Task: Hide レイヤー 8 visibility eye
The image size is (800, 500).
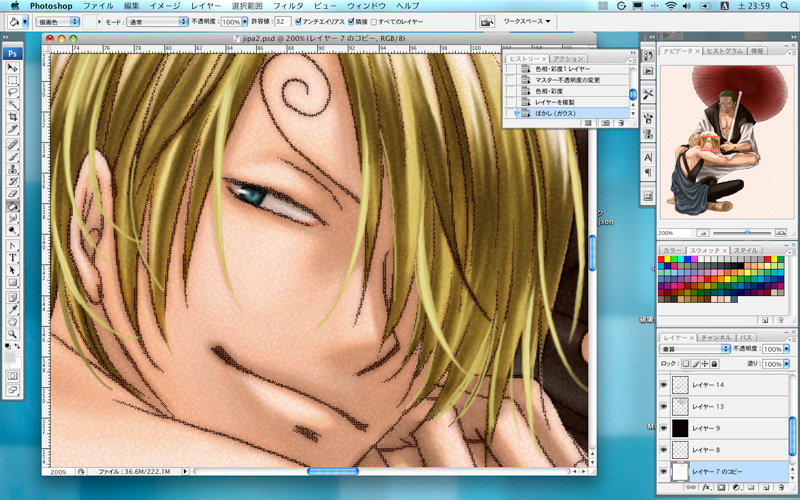Action: 663,450
